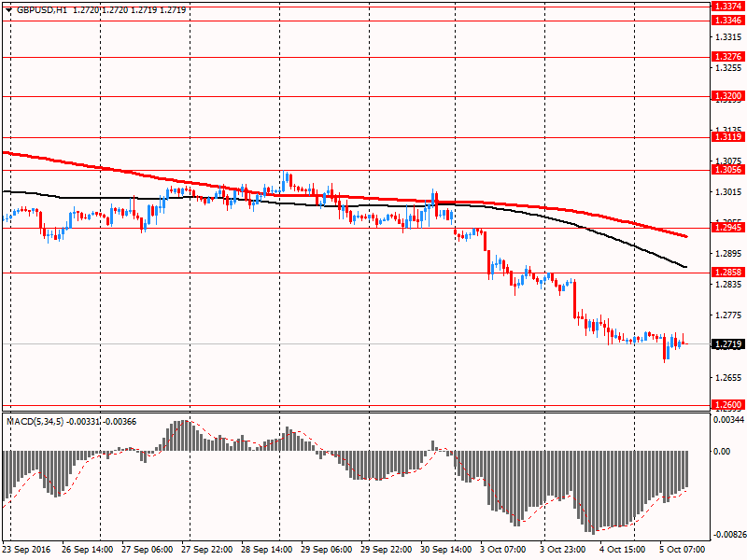Screen dimensions: 747x560
Task: Click the MACD value -0.00331
Action: tap(83, 422)
